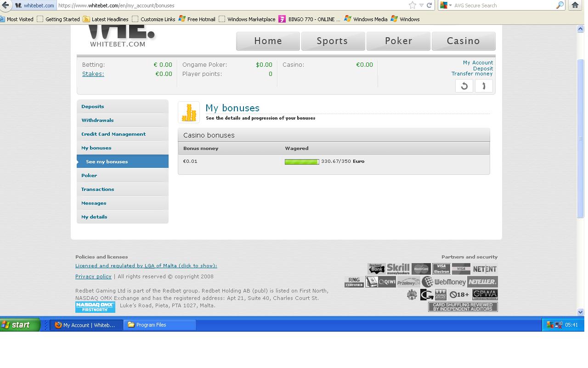Image resolution: width=588 pixels, height=368 pixels.
Task: Open the Transfer money link
Action: point(472,74)
